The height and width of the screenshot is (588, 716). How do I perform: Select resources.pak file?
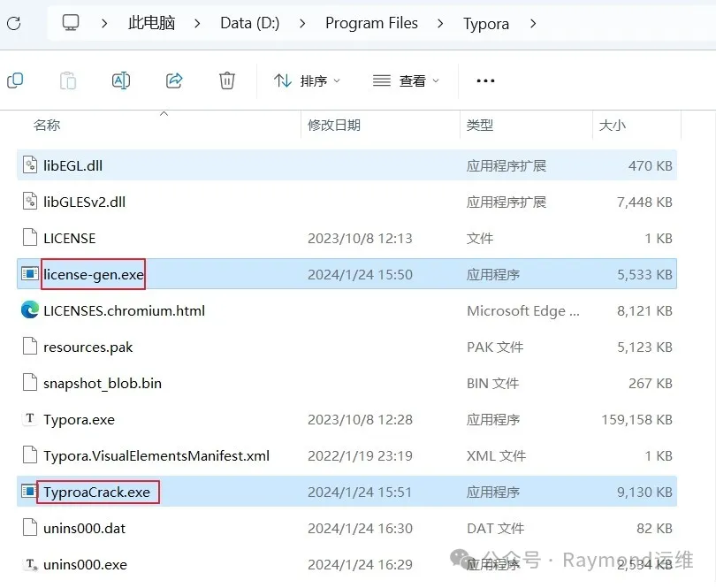[347, 347]
